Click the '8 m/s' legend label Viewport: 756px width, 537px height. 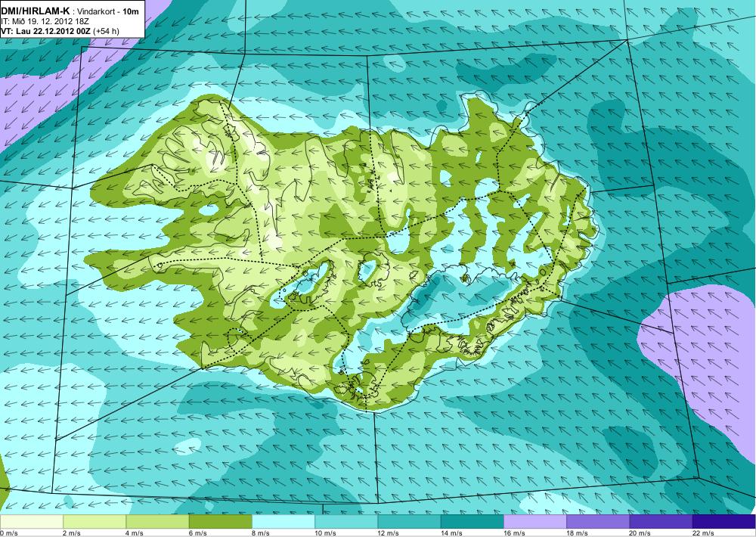261,533
